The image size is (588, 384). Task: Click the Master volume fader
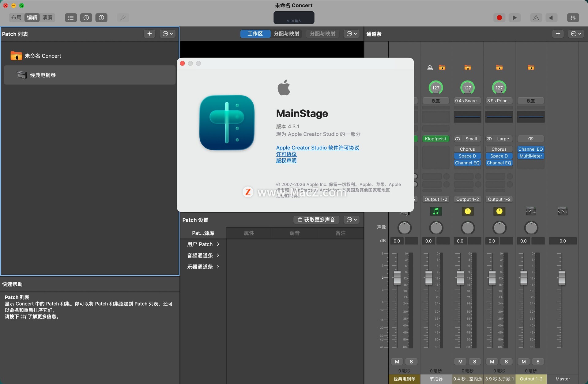point(562,278)
